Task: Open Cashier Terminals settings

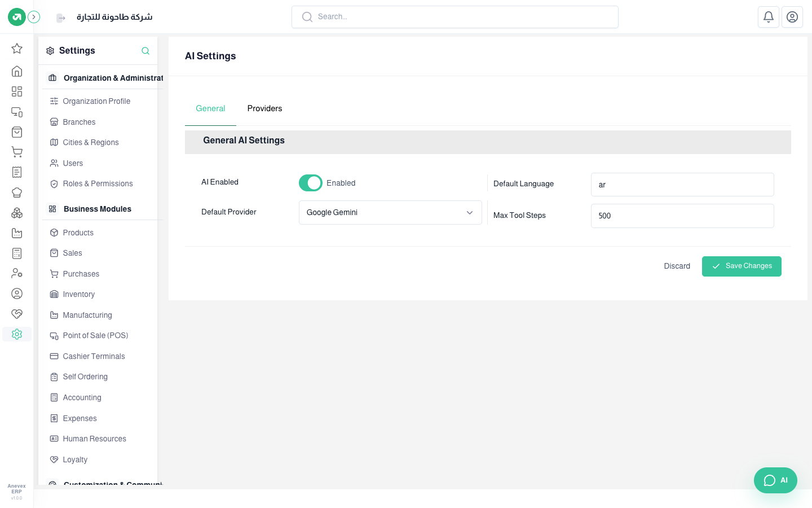Action: coord(94,356)
